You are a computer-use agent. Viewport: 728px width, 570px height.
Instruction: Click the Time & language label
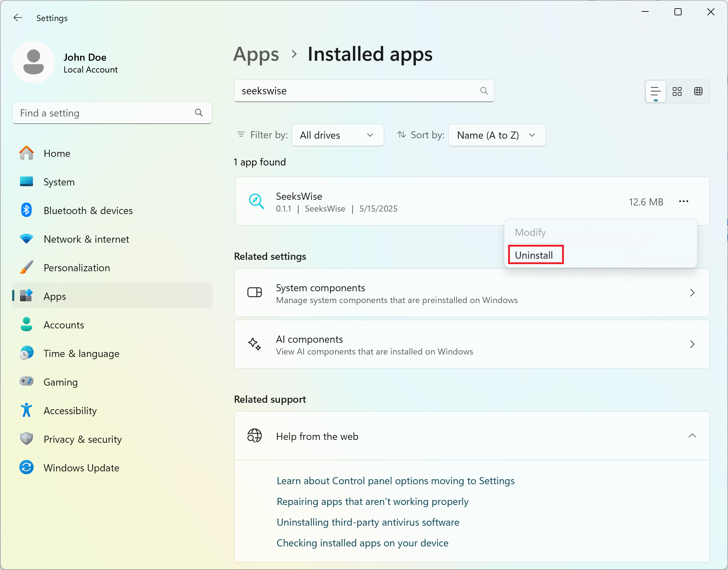(82, 353)
